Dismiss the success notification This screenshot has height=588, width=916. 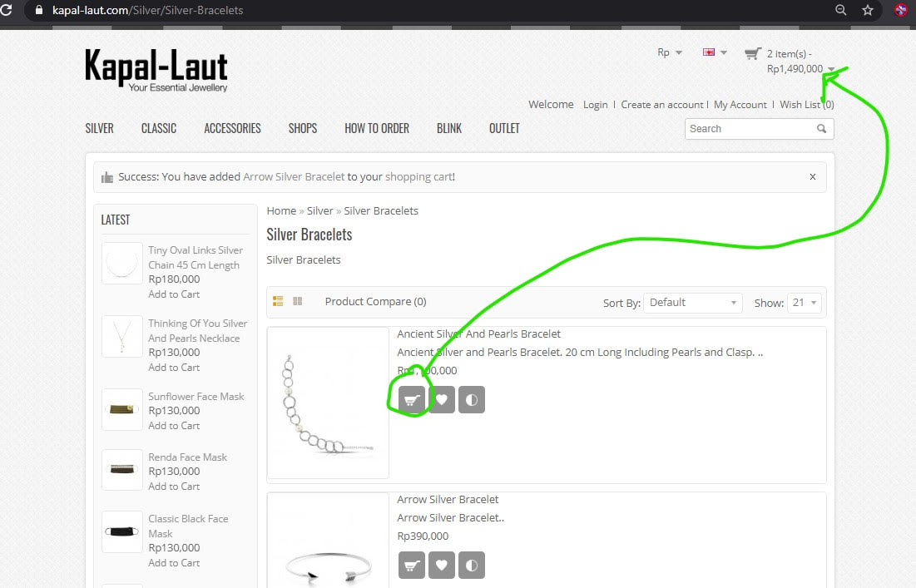(813, 177)
